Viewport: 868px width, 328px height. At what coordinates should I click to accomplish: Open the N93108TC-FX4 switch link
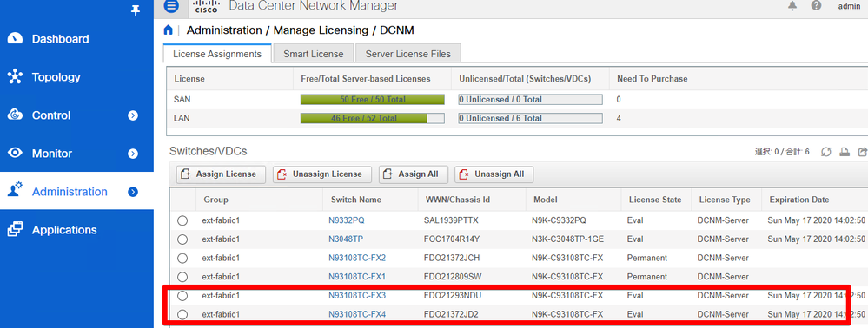tap(357, 315)
